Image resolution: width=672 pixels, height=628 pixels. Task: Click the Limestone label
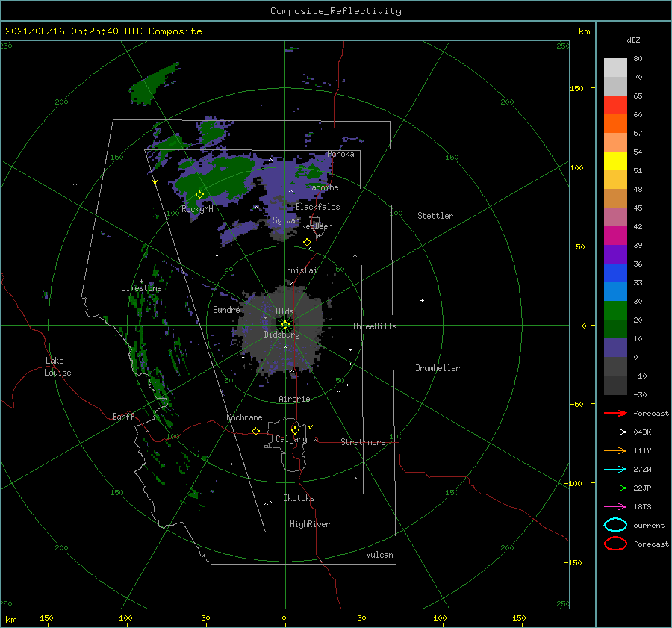[x=141, y=288]
